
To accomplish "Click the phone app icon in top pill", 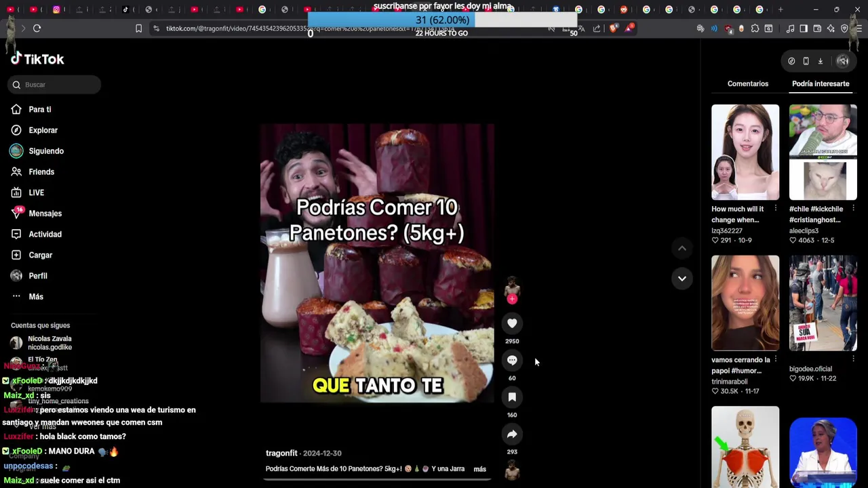I will (x=806, y=61).
